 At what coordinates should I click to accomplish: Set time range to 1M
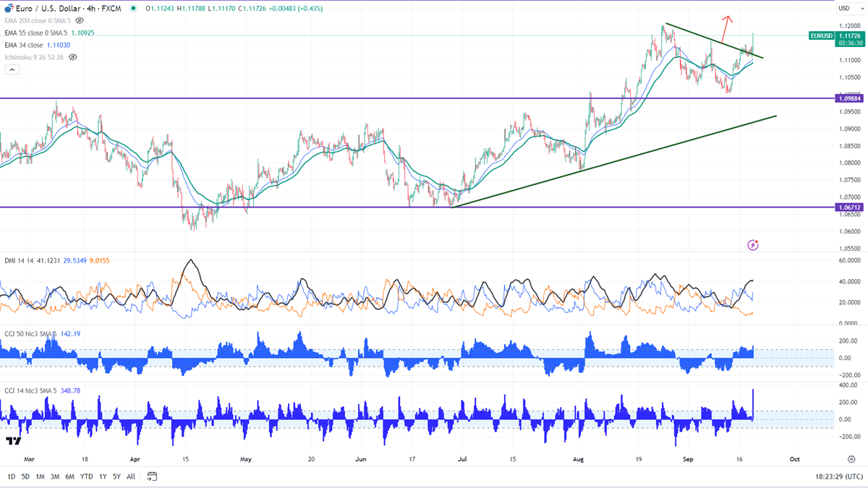click(x=40, y=476)
